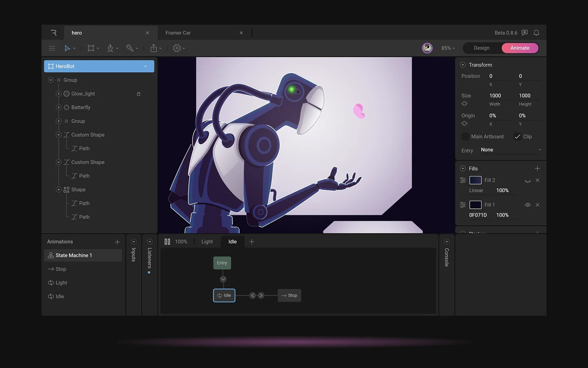Screen dimensions: 588x368
Task: Open the notifications bell
Action: pyautogui.click(x=536, y=33)
